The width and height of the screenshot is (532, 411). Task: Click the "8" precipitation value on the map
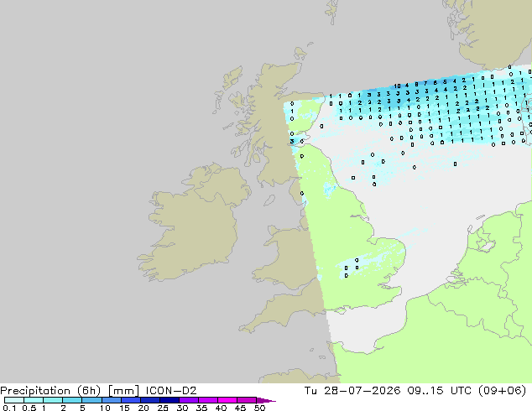416,84
